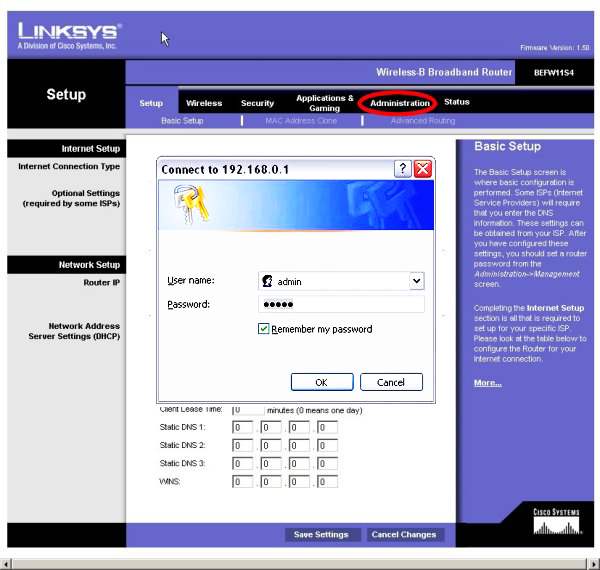Open Advanced Routing sub-tab

coord(423,121)
